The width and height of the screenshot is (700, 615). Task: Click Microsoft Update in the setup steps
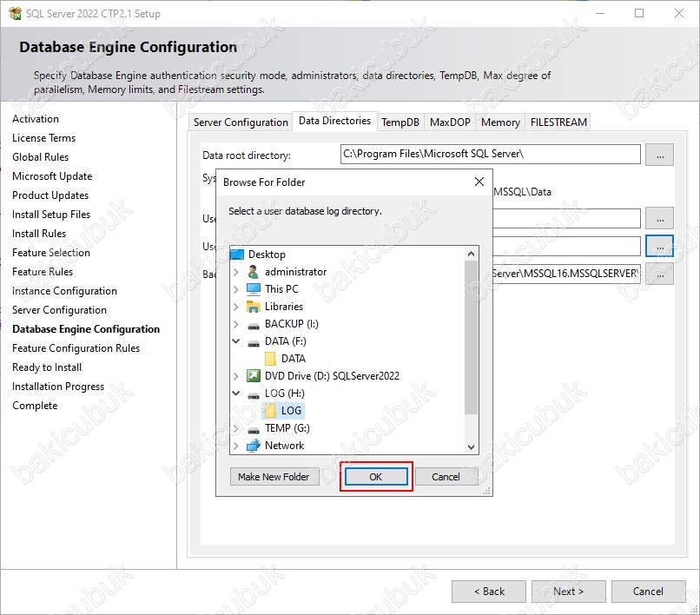[x=52, y=176]
